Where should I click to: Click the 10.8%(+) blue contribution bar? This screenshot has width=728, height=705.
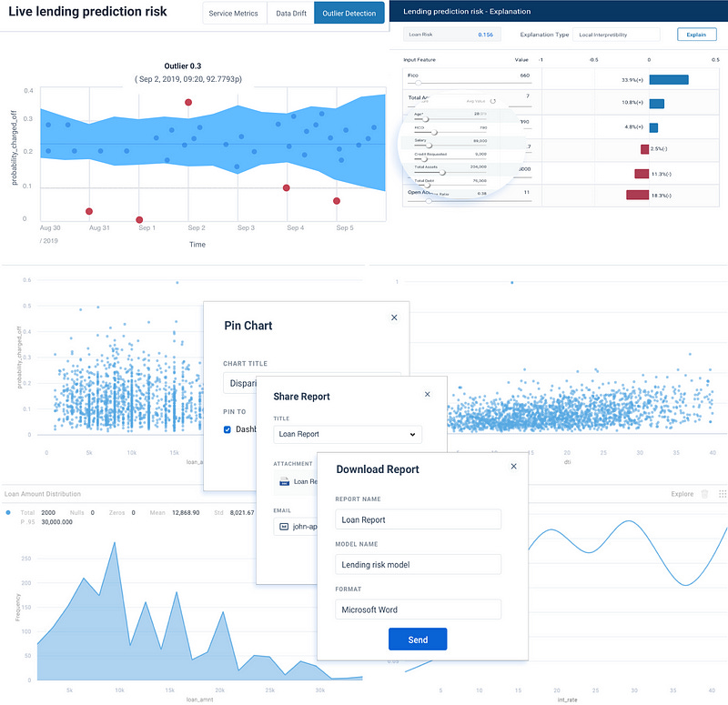point(656,104)
